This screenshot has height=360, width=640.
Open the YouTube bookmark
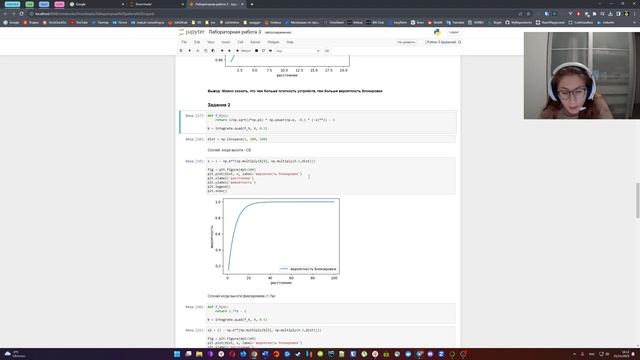tap(79, 22)
